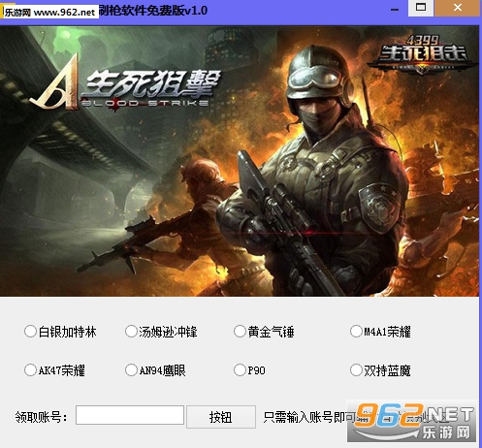Click the 4399 生死狙击 logo
Screen dimensions: 482x448
423,54
